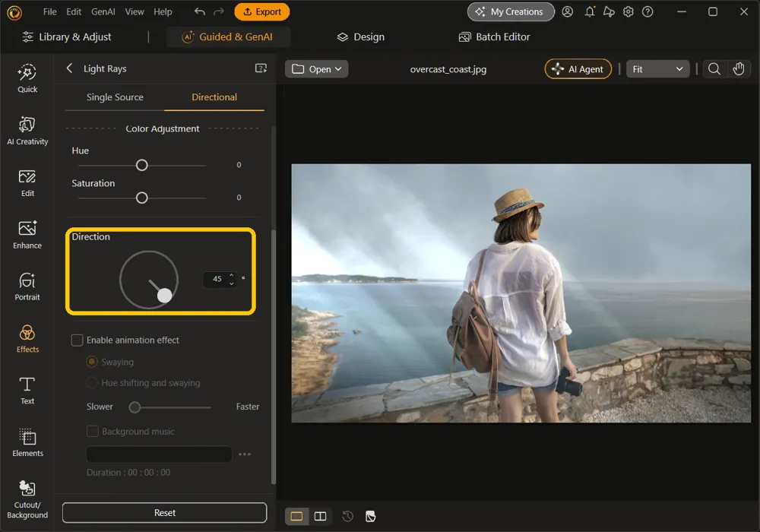Open the Elements panel
This screenshot has width=760, height=532.
pyautogui.click(x=27, y=443)
